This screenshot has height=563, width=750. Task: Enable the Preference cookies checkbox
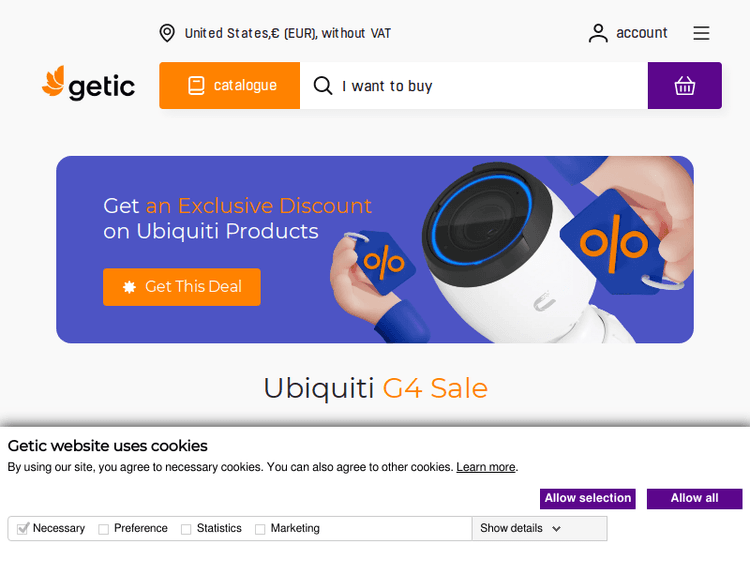[x=103, y=529]
